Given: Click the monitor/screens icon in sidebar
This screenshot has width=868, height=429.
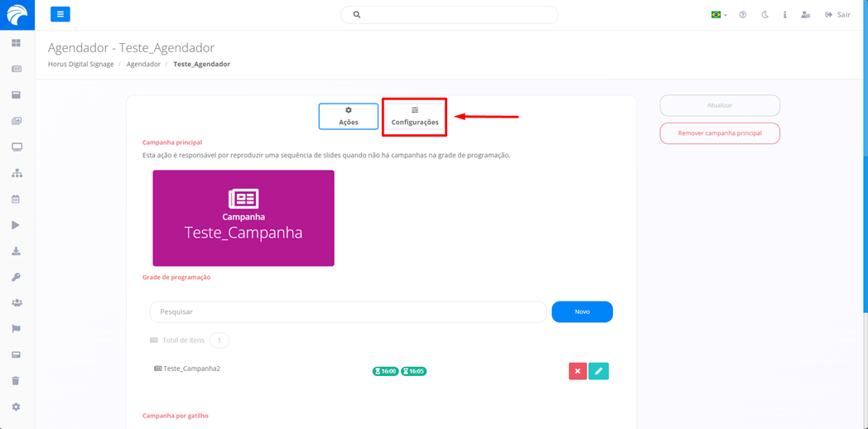Looking at the screenshot, I should pyautogui.click(x=16, y=147).
